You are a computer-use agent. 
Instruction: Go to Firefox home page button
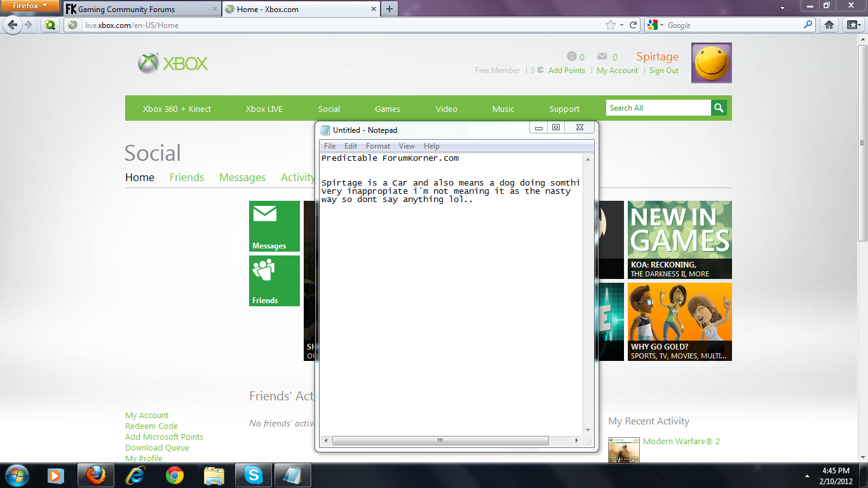pos(829,25)
